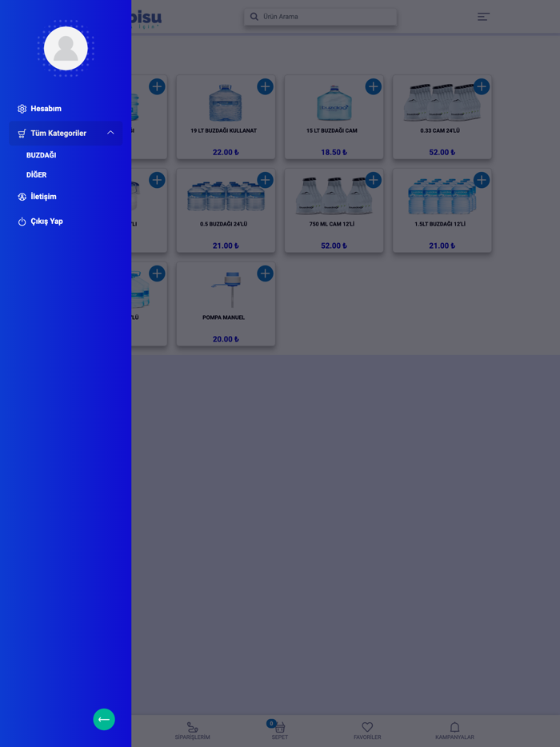This screenshot has height=747, width=560.
Task: Choose the BUZDAĞI category
Action: click(x=42, y=155)
